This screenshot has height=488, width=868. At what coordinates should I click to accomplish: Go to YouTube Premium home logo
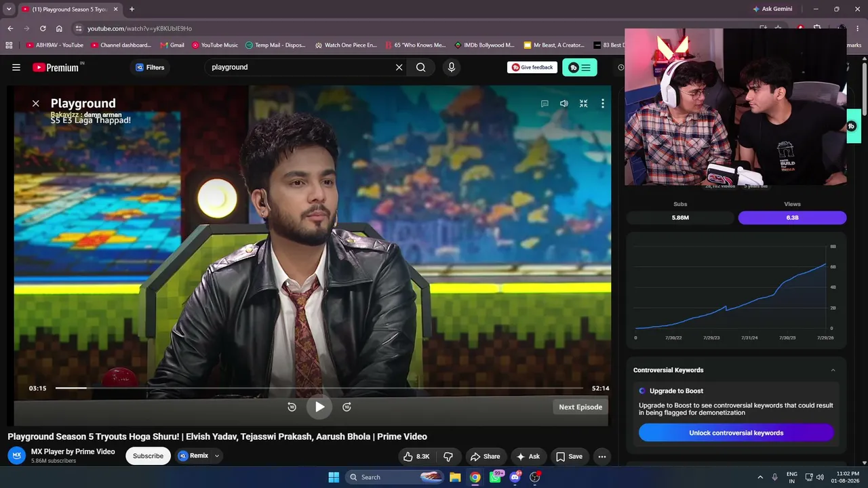[56, 67]
